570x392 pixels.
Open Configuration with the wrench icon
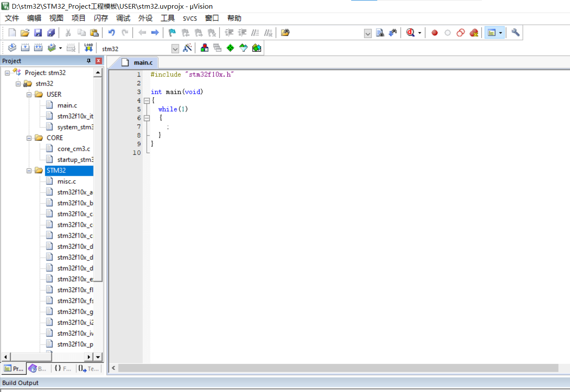515,33
